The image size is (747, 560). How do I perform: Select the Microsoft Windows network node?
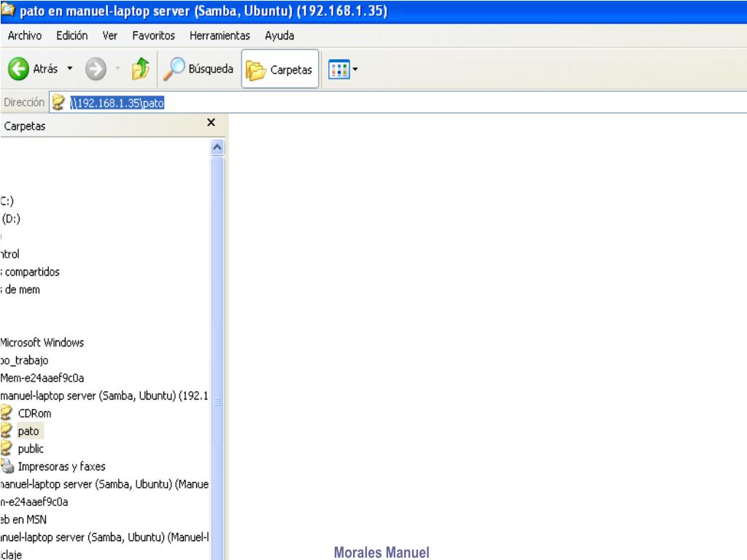(42, 343)
